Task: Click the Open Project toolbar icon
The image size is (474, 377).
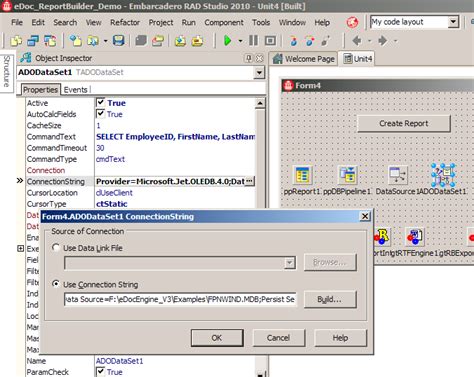Action: tap(158, 41)
